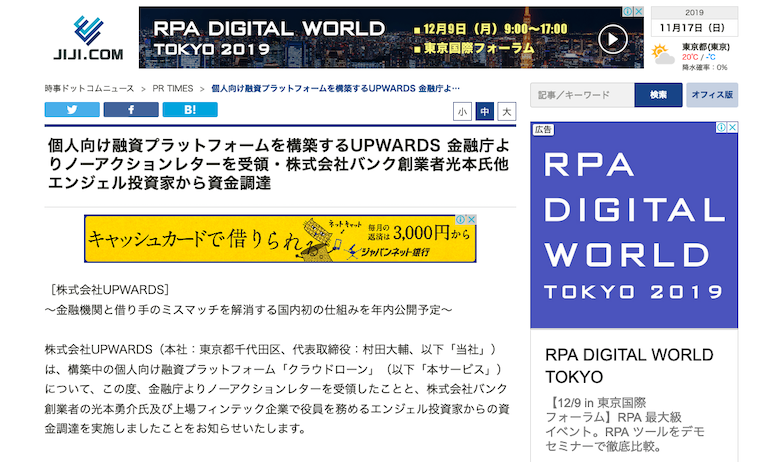Close the top RPA banner ad
This screenshot has width=780, height=462.
[639, 12]
